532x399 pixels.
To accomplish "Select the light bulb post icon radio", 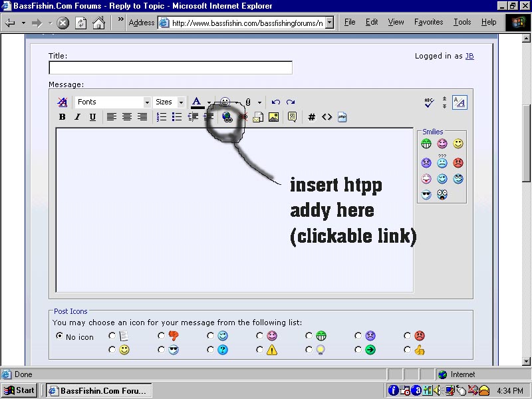I will click(x=309, y=350).
